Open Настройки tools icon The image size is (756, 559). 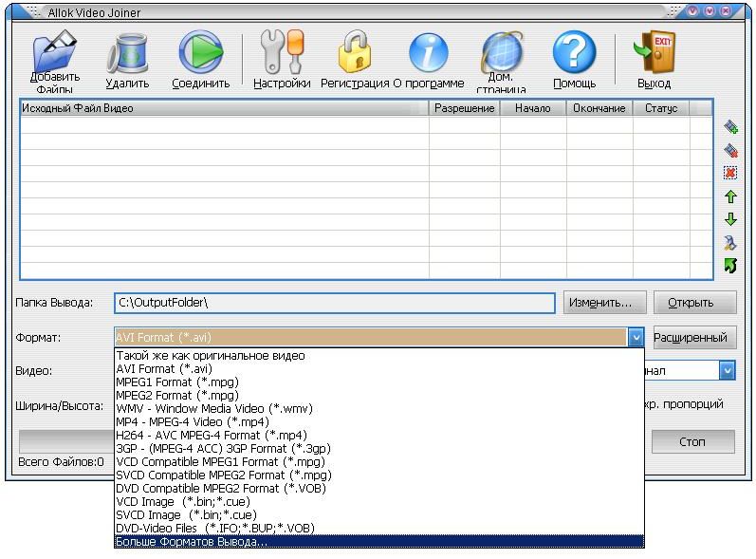tap(282, 53)
